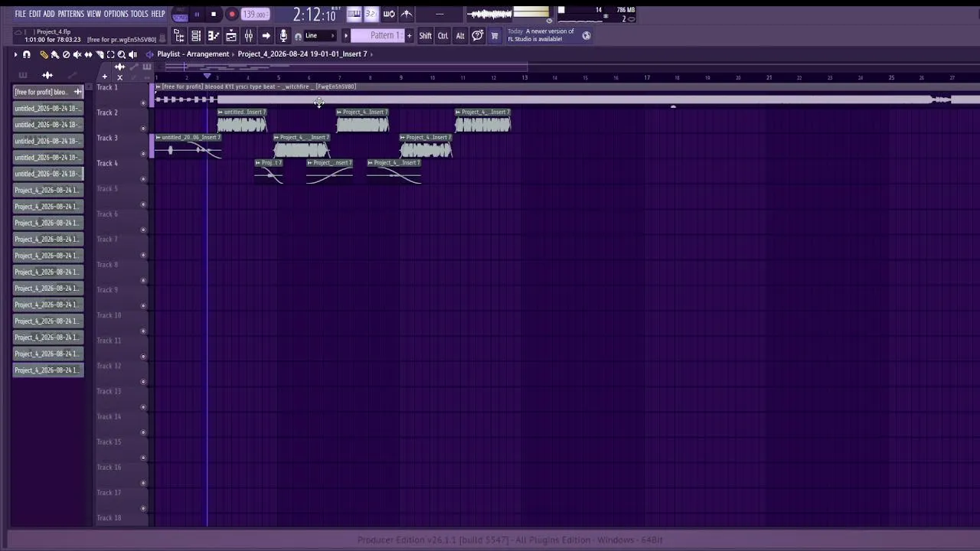Open the FILE menu
Viewport: 980px width, 551px height.
pyautogui.click(x=20, y=14)
